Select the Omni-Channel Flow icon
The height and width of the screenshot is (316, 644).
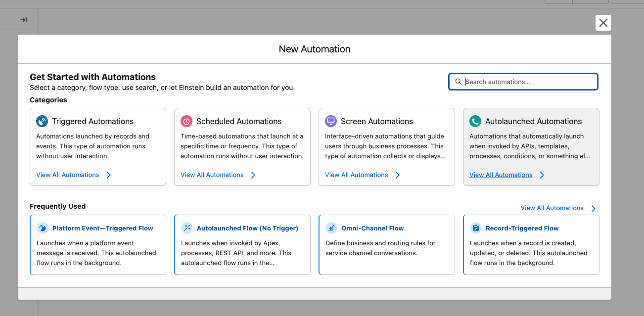(x=332, y=228)
